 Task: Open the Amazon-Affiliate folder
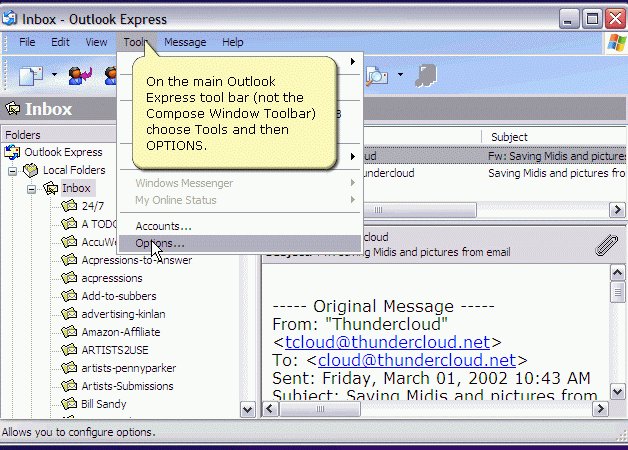(121, 332)
